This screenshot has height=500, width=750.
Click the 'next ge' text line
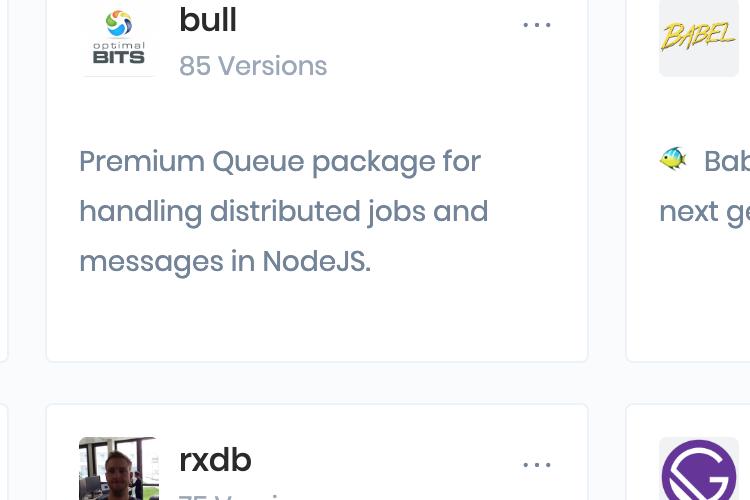[704, 211]
